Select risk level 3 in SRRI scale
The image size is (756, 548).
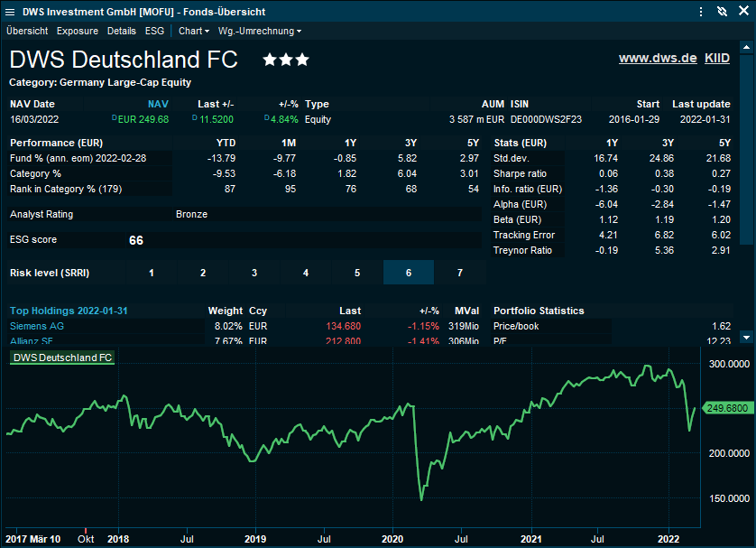coord(254,273)
